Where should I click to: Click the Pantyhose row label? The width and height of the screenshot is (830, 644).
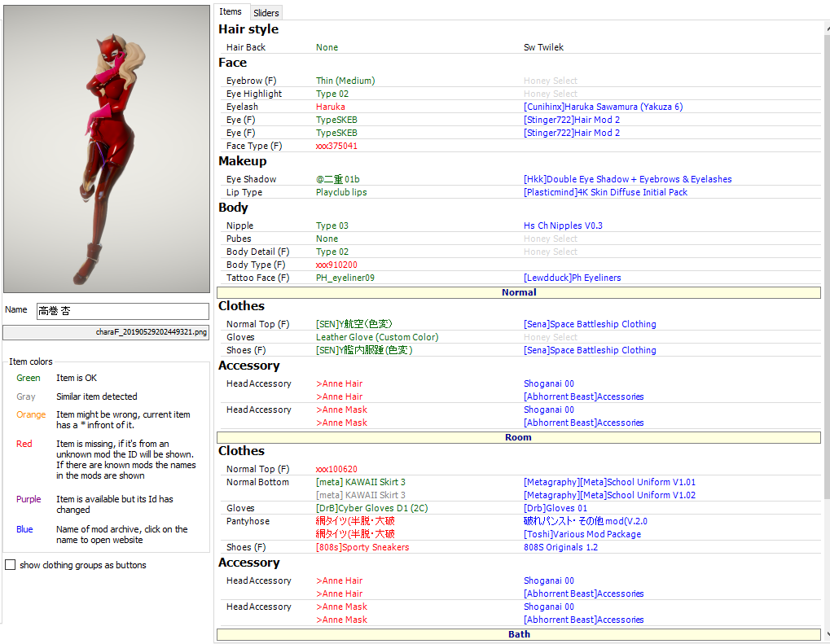point(248,521)
